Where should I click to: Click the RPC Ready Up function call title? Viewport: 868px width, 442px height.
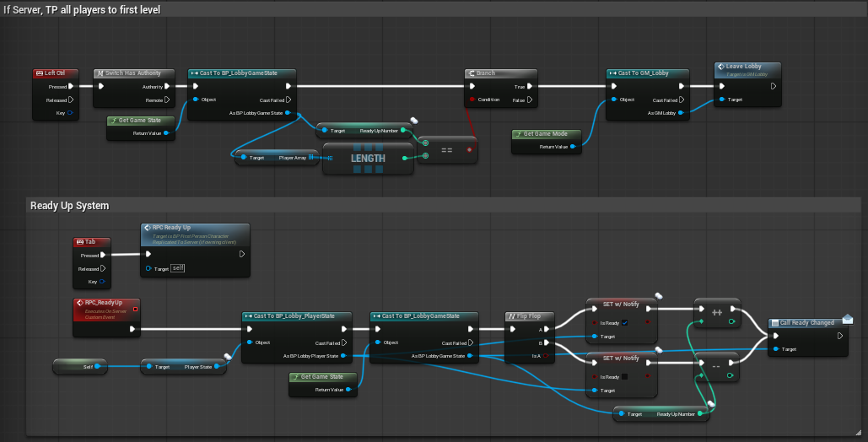(171, 228)
